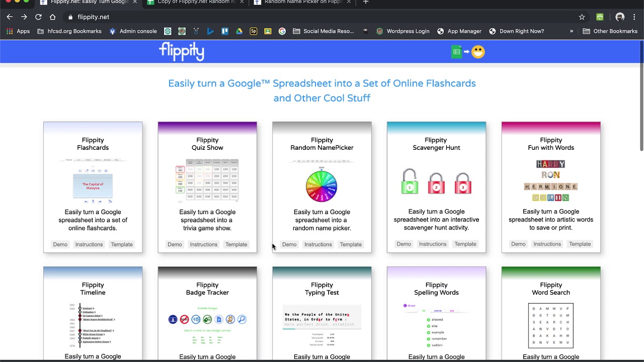
Task: Close the Copy of Flippity.net Random tab
Action: coord(242,2)
